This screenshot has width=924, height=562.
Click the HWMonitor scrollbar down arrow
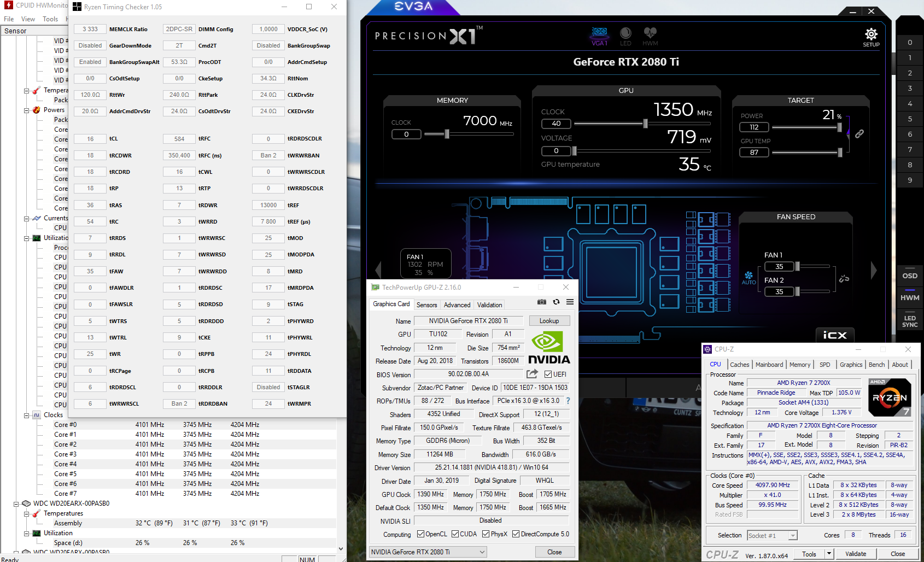tap(341, 548)
